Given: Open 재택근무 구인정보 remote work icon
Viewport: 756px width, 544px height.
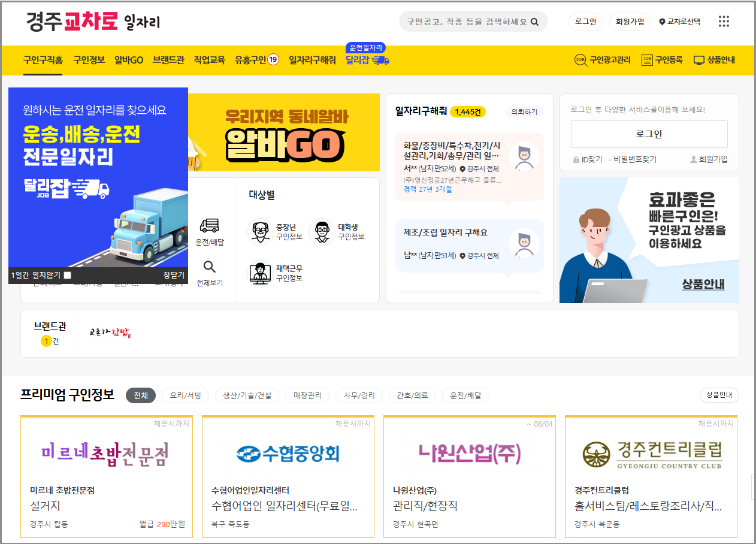Looking at the screenshot, I should (260, 274).
